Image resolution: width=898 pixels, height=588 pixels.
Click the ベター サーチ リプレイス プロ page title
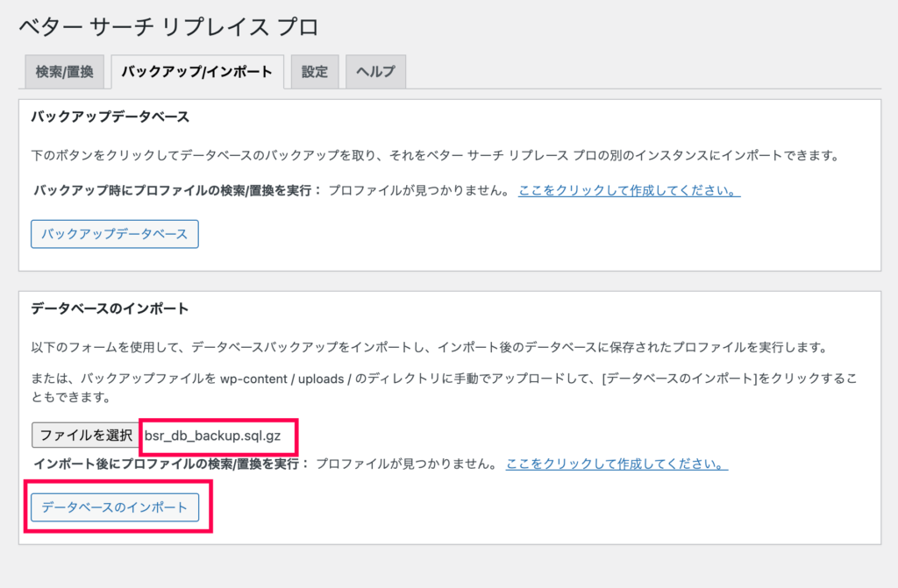[169, 26]
